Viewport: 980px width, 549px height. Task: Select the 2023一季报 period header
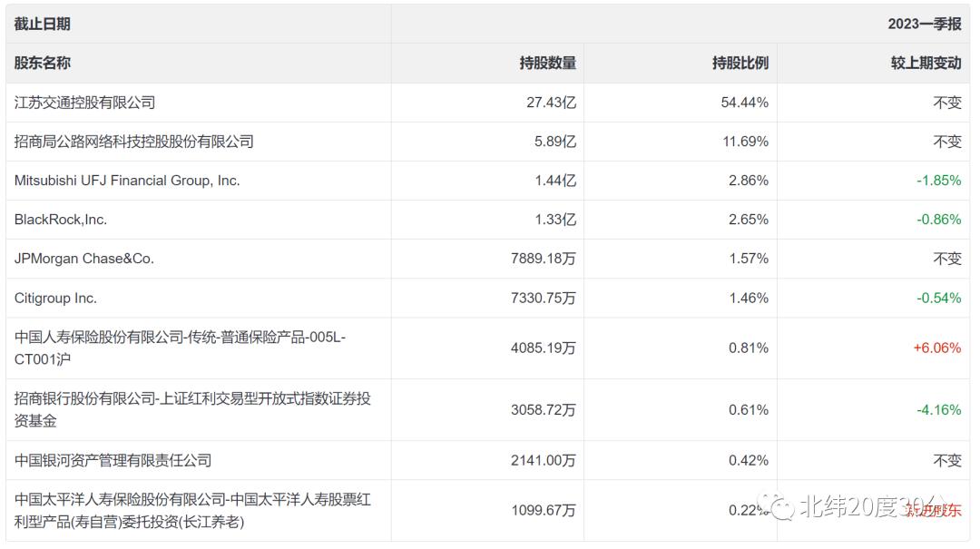click(x=924, y=25)
